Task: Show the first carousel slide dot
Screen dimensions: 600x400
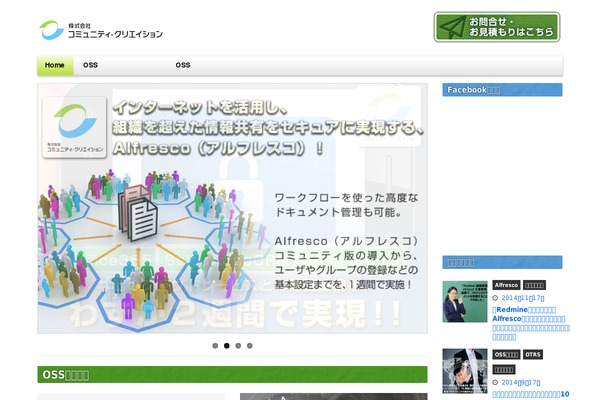Action: click(x=215, y=346)
